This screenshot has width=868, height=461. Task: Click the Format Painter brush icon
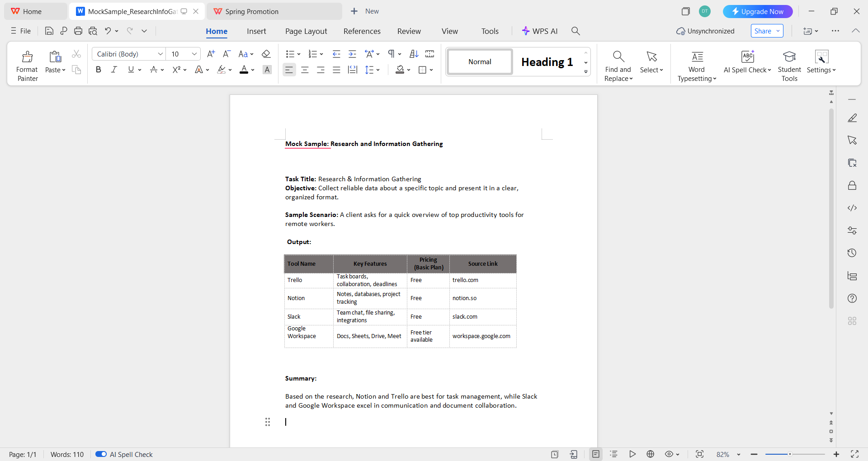pyautogui.click(x=27, y=56)
